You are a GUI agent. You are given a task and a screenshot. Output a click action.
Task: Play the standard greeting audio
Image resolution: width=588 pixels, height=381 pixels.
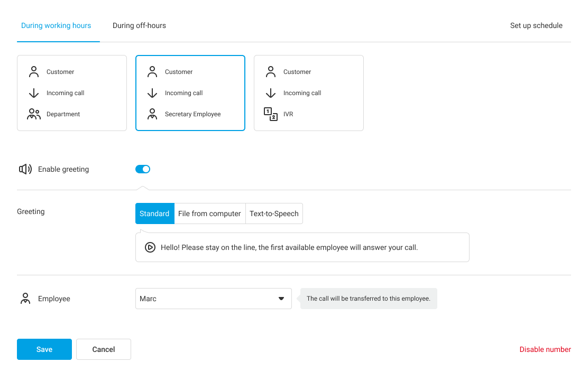click(150, 247)
